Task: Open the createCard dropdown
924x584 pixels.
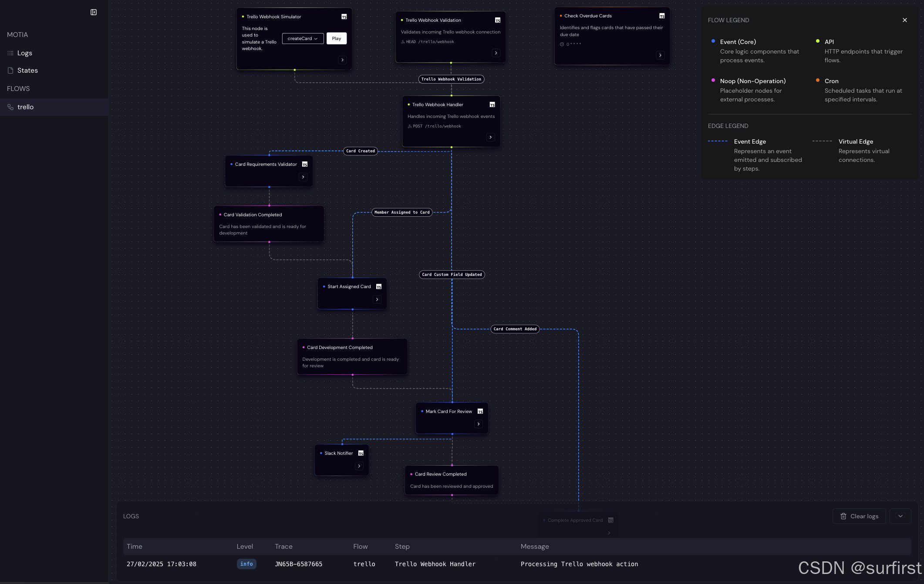Action: click(303, 39)
